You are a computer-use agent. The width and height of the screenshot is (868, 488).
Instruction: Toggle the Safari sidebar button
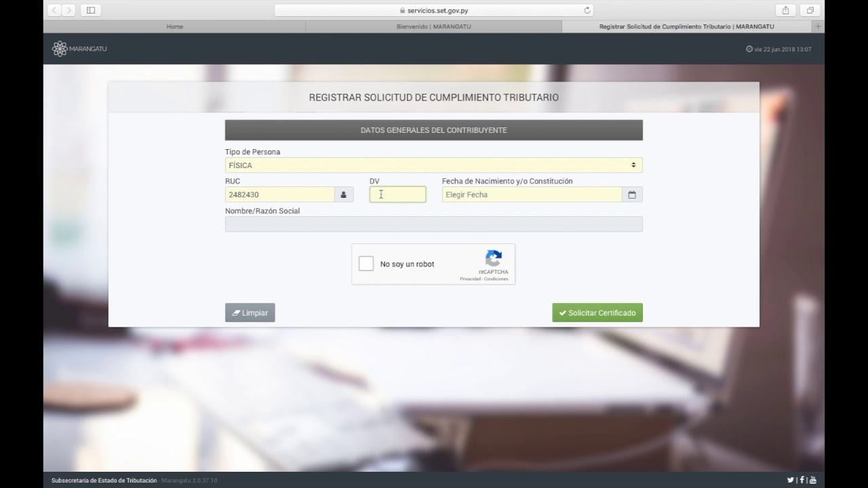[91, 10]
